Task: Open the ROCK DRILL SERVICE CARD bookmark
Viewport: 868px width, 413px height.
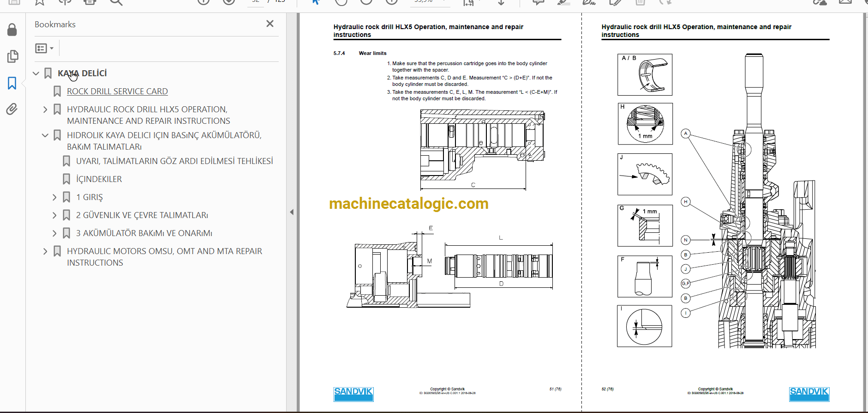Action: (x=117, y=91)
